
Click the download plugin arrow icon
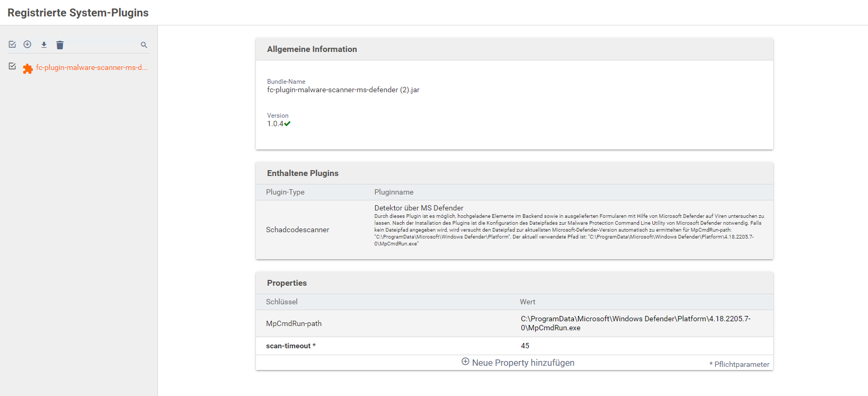tap(44, 45)
